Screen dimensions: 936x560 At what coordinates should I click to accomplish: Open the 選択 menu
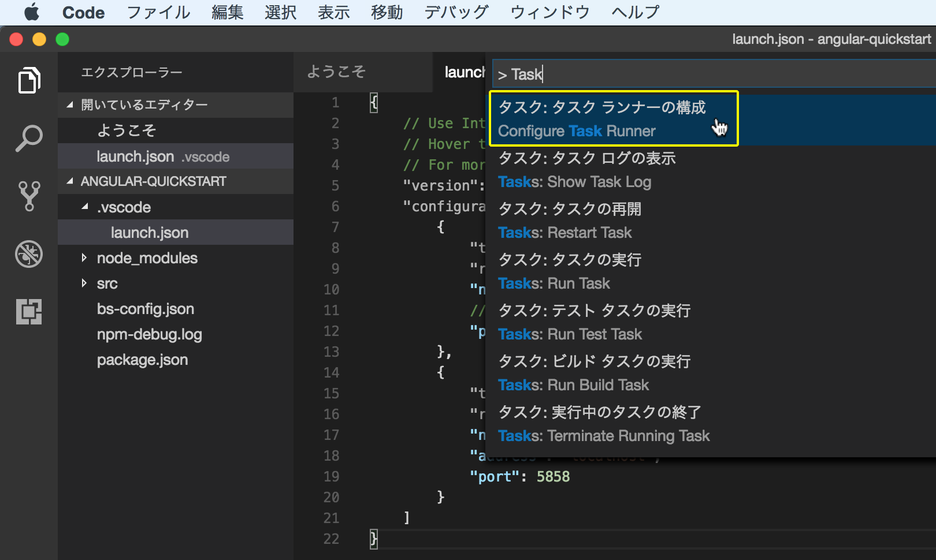click(x=281, y=12)
